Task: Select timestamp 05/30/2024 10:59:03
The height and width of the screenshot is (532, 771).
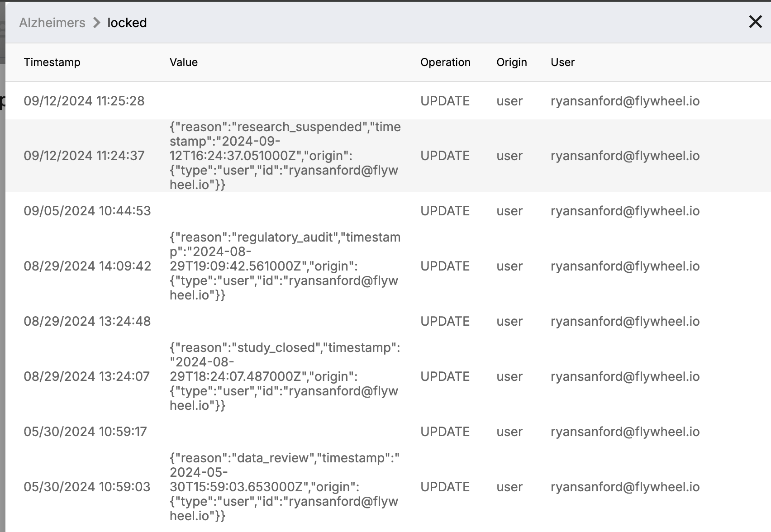Action: tap(87, 487)
